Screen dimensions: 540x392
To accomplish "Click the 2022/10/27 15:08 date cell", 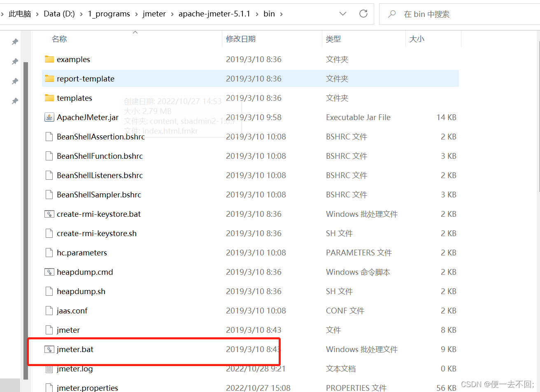I will [258, 388].
